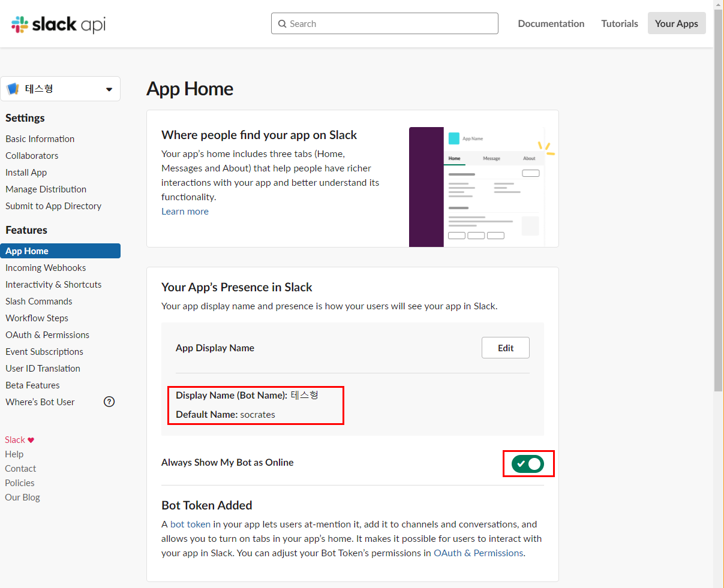The width and height of the screenshot is (724, 588).
Task: Go to Your Apps
Action: point(677,23)
